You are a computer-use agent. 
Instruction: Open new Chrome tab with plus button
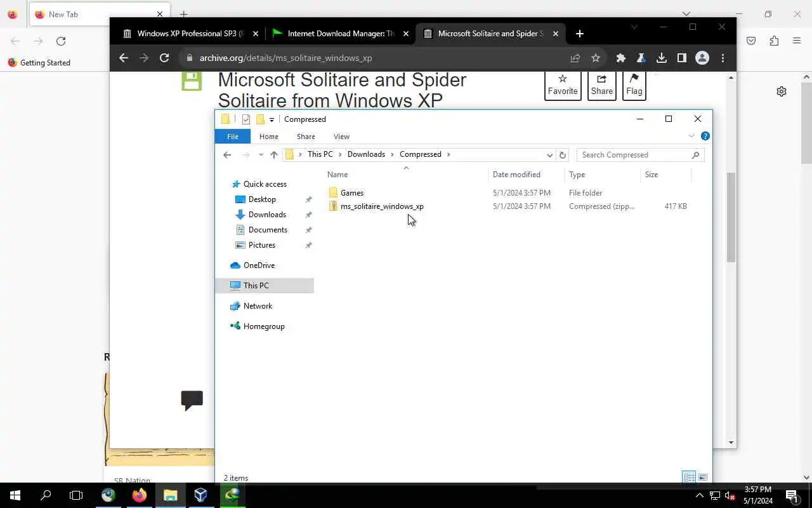click(x=579, y=34)
